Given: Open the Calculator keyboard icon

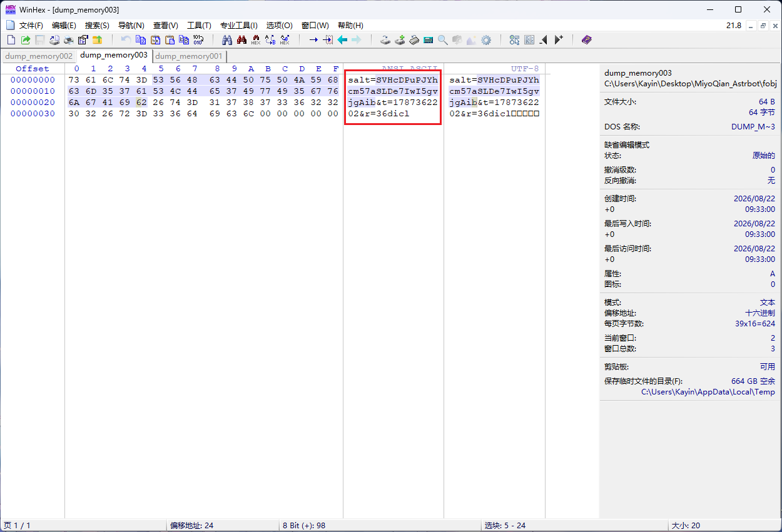Looking at the screenshot, I should pos(429,40).
